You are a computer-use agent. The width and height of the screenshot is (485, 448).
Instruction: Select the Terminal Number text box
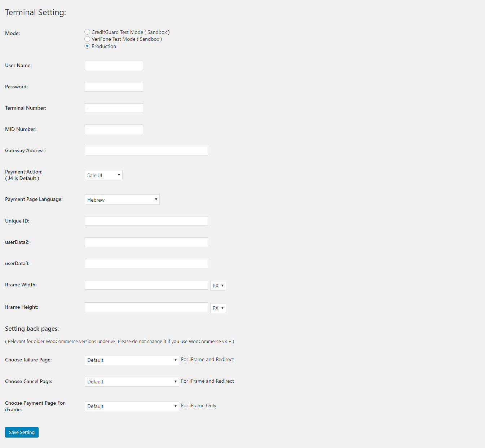click(x=114, y=108)
